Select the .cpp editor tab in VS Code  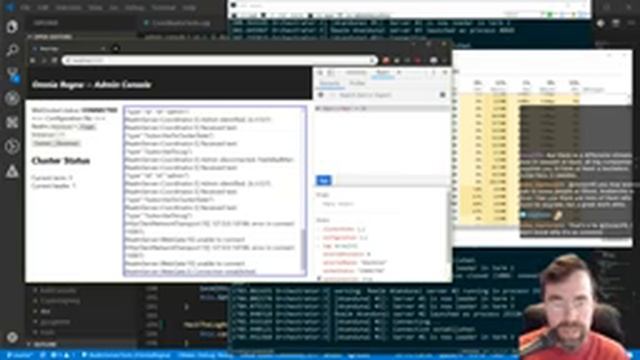[178, 23]
